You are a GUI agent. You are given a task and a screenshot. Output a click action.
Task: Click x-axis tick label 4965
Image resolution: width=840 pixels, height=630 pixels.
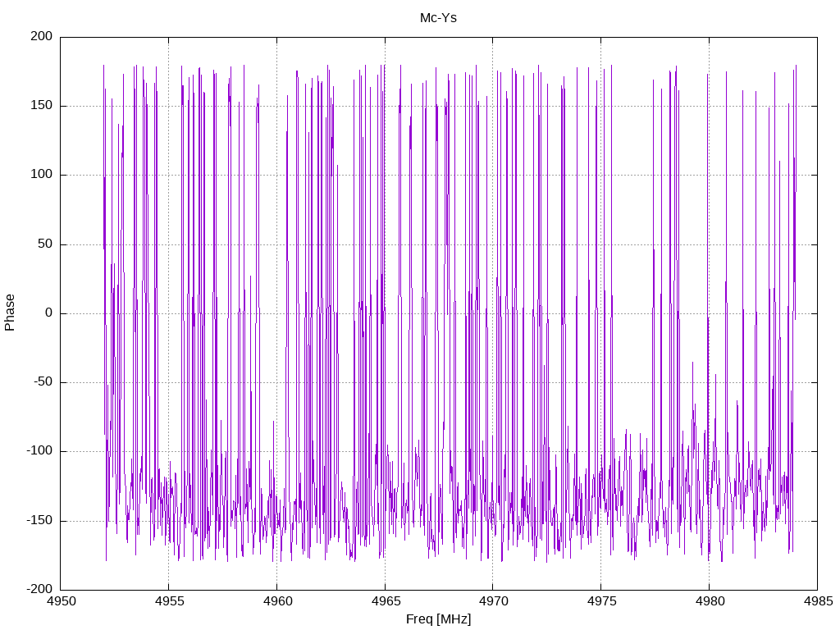(386, 601)
